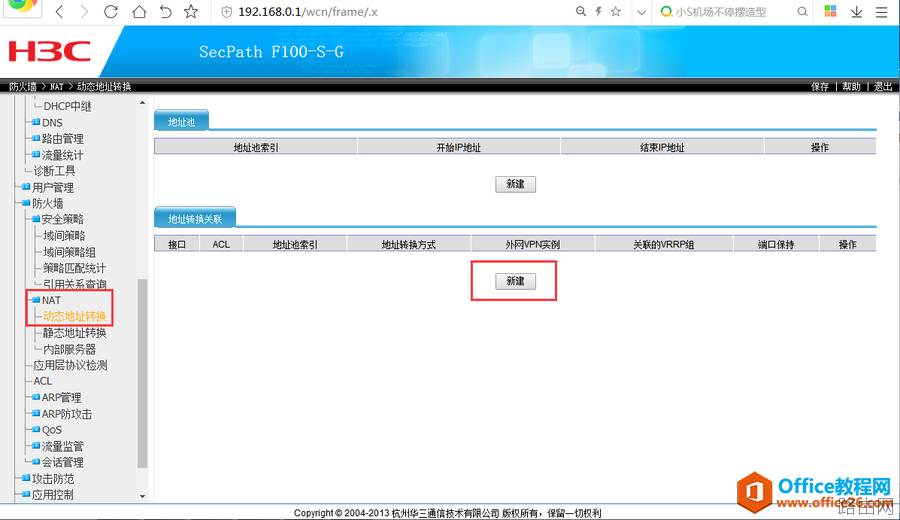The image size is (900, 520).
Task: Click the H3C logo
Action: (49, 51)
